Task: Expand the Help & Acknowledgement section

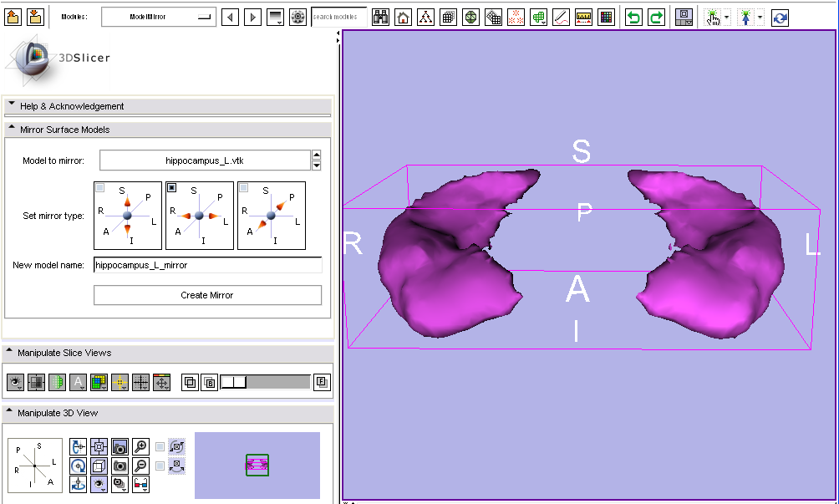Action: click(x=11, y=106)
